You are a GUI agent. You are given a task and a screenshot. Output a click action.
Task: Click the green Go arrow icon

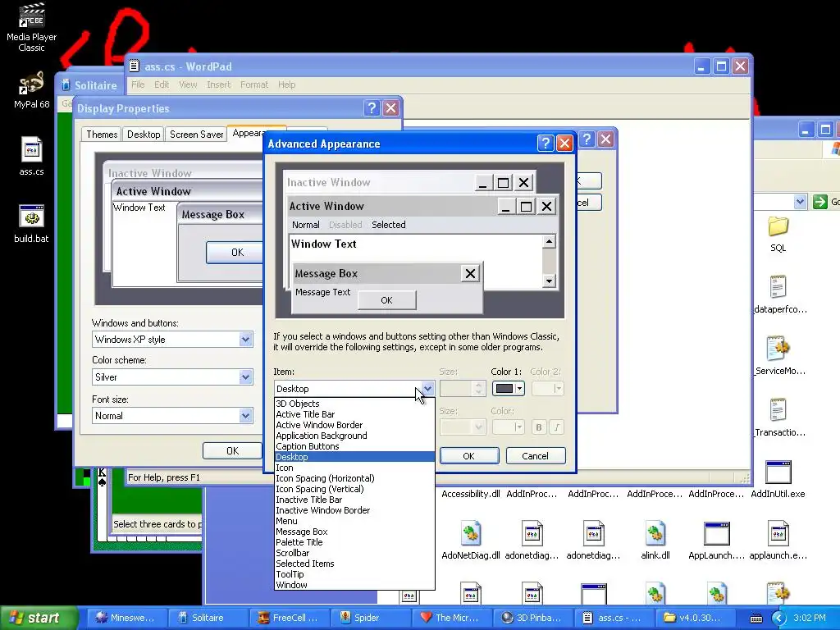[x=819, y=202]
